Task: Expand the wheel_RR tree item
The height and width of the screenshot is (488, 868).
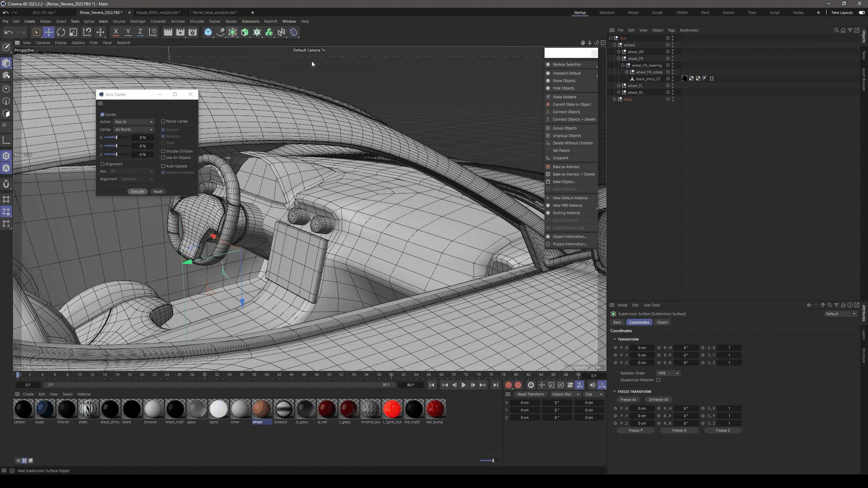Action: (618, 52)
